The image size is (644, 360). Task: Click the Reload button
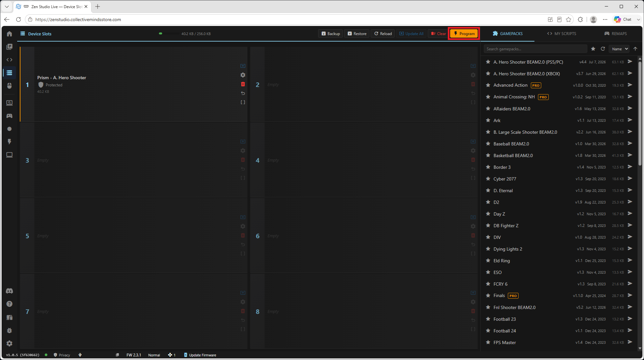point(383,33)
